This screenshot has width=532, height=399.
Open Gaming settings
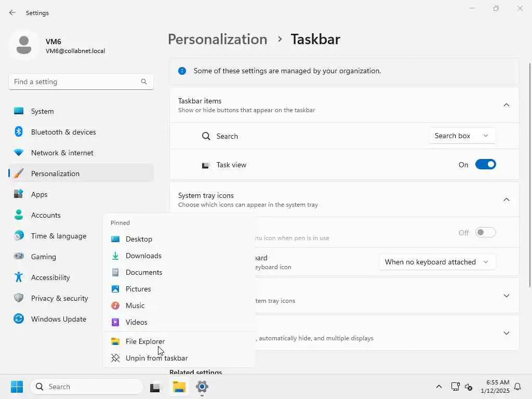56,257
